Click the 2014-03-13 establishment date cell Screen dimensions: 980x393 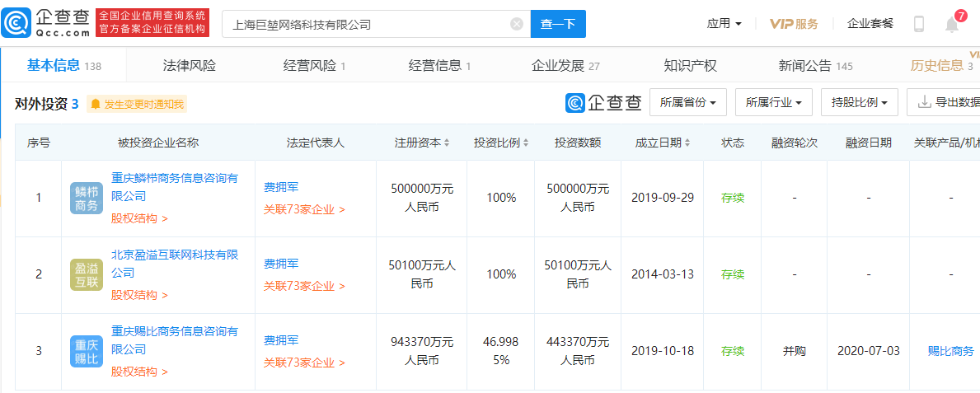[663, 274]
